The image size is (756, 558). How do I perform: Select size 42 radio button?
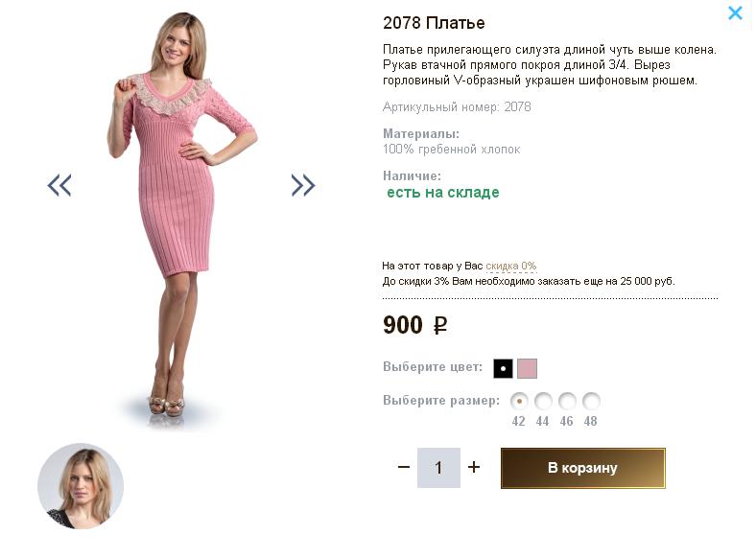pos(519,401)
